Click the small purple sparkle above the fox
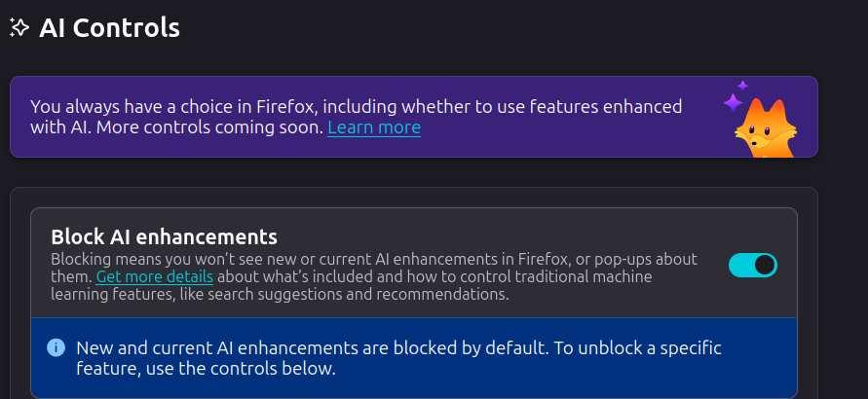The height and width of the screenshot is (399, 868). [743, 86]
